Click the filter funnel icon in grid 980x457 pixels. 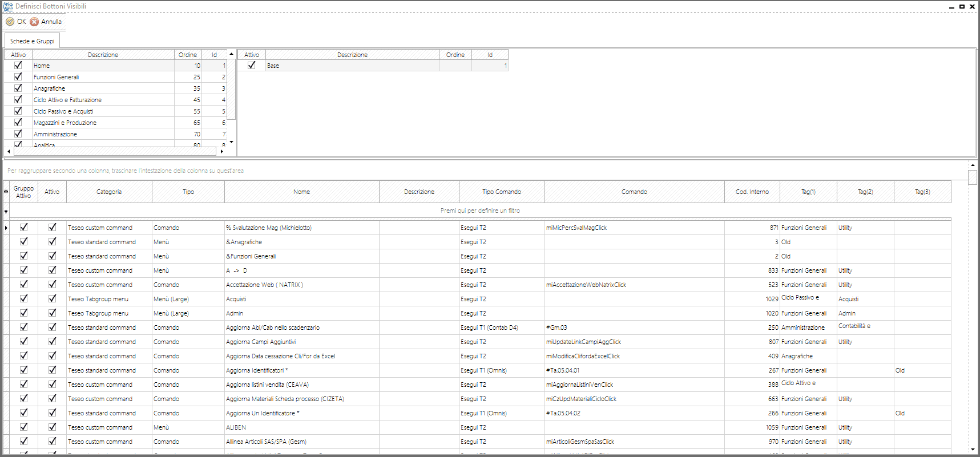pyautogui.click(x=6, y=212)
